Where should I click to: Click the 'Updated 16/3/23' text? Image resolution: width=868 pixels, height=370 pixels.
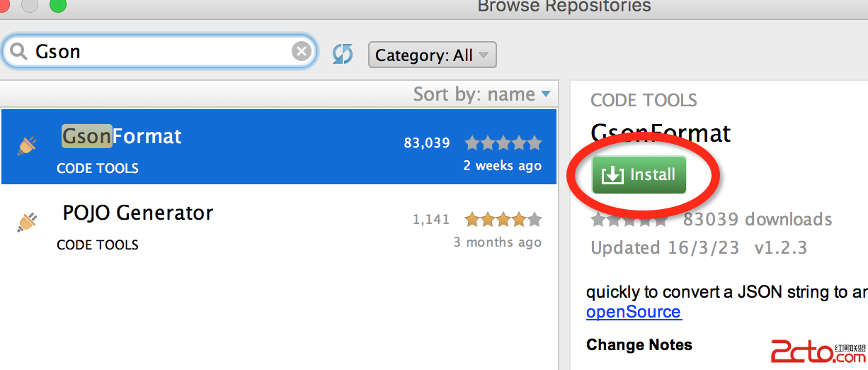click(665, 248)
